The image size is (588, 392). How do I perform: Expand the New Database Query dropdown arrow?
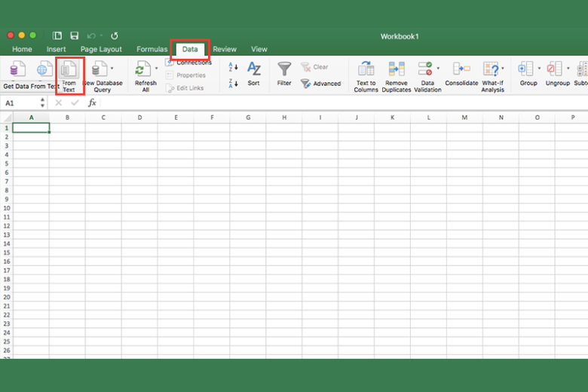click(x=112, y=69)
